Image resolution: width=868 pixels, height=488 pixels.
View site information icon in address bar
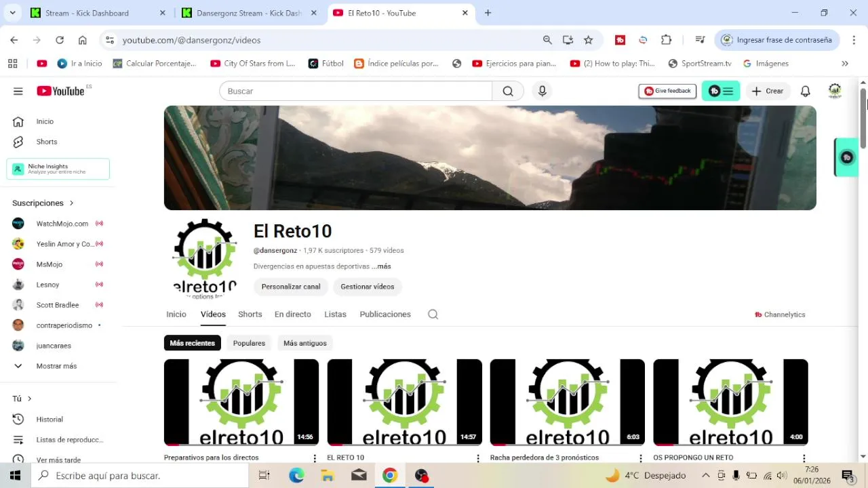(110, 40)
